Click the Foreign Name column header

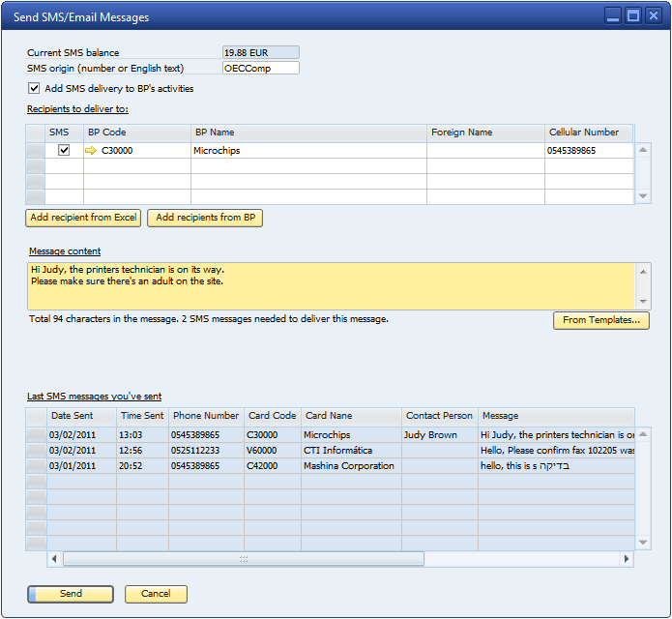[x=485, y=133]
